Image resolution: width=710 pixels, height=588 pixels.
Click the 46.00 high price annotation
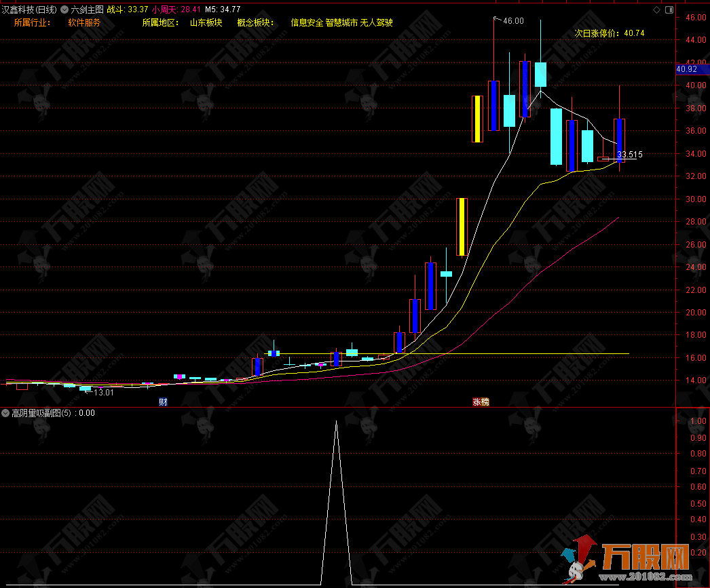point(513,21)
